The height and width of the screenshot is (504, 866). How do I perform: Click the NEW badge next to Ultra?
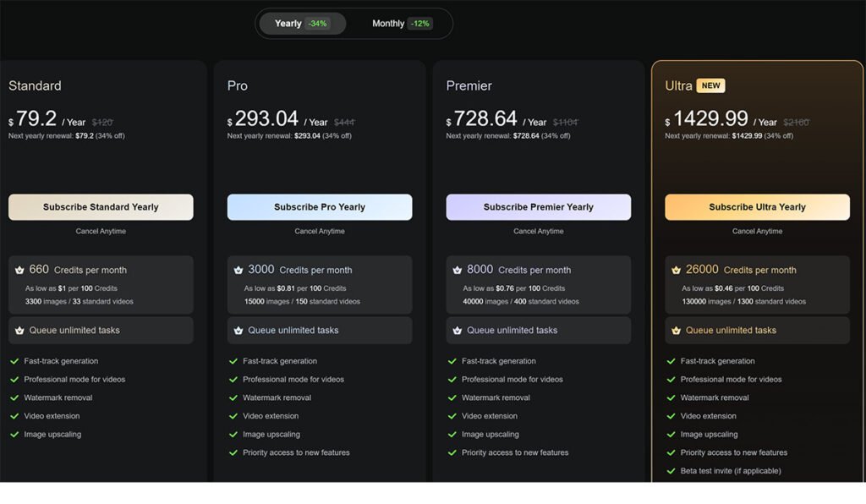(x=710, y=85)
